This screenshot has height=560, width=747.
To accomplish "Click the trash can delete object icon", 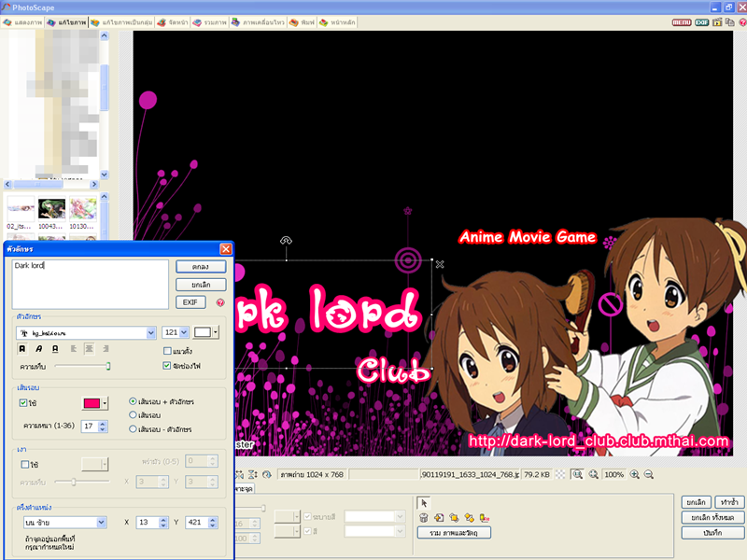I will pyautogui.click(x=424, y=518).
